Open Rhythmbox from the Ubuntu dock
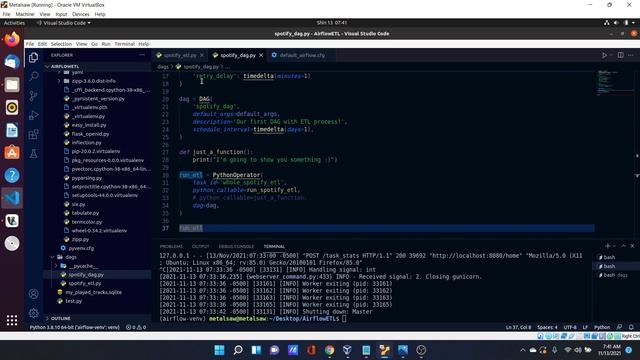The image size is (640, 360). (x=12, y=107)
